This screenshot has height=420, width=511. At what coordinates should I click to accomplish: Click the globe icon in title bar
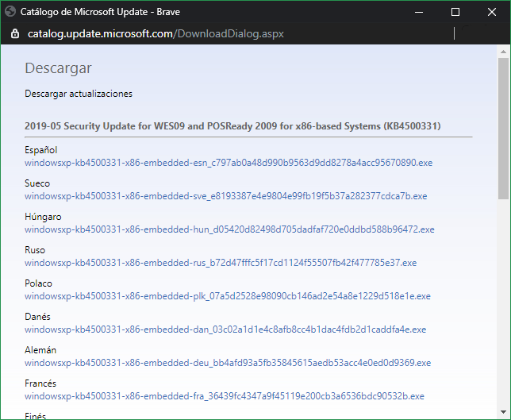pos(10,12)
